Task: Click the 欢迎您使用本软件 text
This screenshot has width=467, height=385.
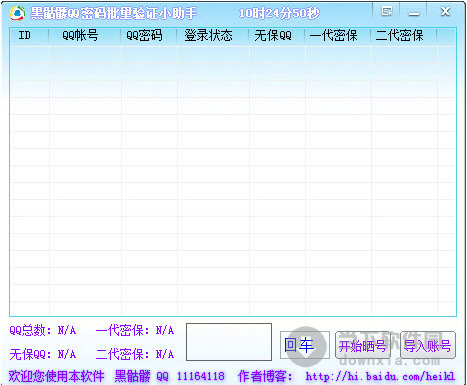Action: (x=56, y=376)
